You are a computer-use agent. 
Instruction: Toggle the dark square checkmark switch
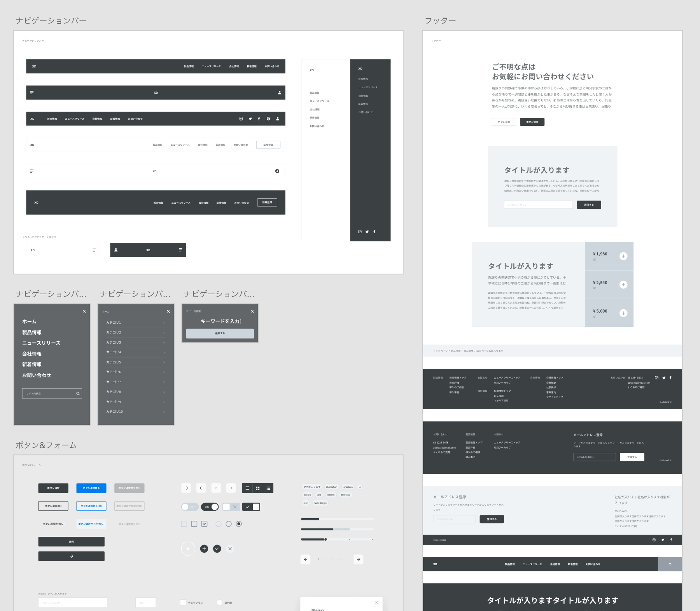tap(251, 507)
